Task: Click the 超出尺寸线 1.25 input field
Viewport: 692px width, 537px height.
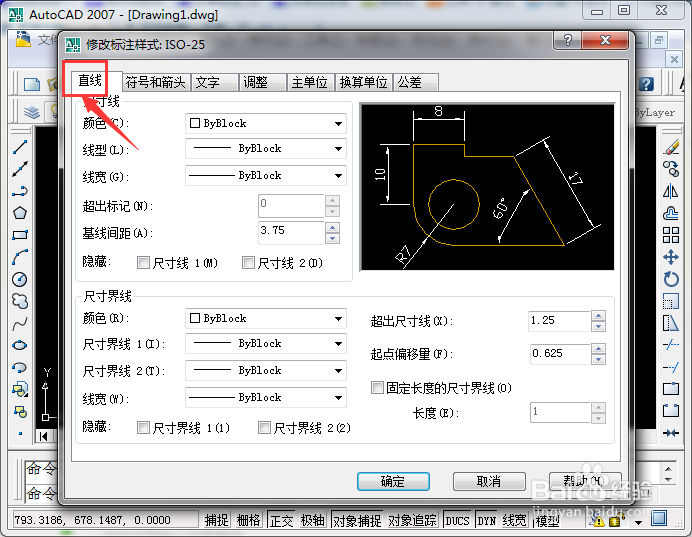Action: tap(559, 321)
